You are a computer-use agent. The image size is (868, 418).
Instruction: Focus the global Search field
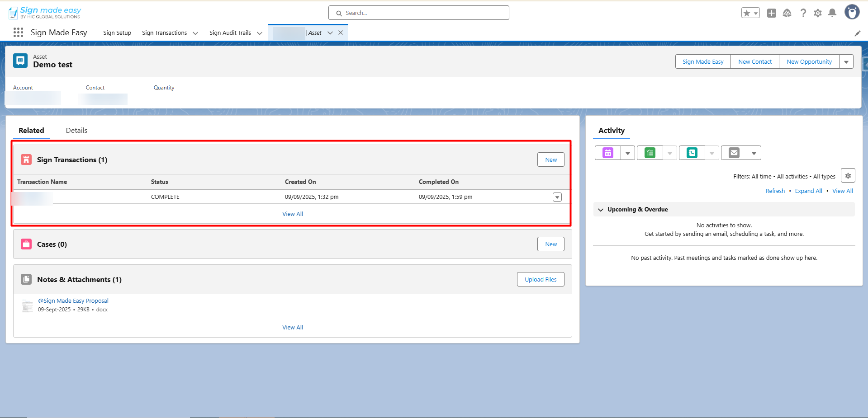click(419, 13)
